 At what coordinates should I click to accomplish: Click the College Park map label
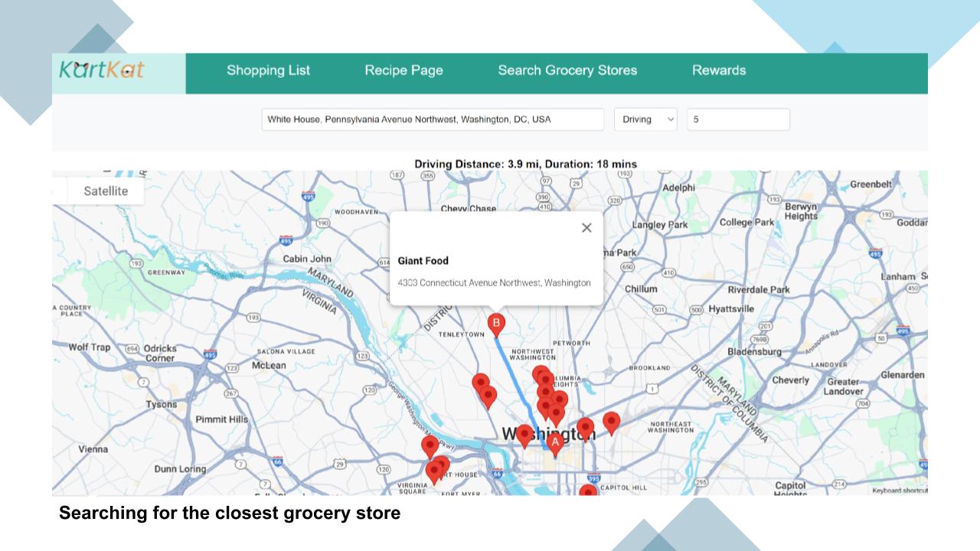click(747, 222)
